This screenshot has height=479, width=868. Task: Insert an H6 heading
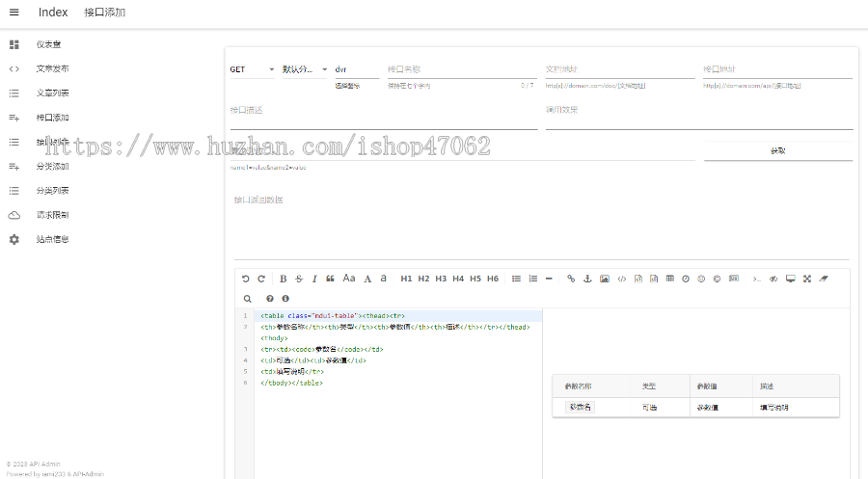coord(493,279)
